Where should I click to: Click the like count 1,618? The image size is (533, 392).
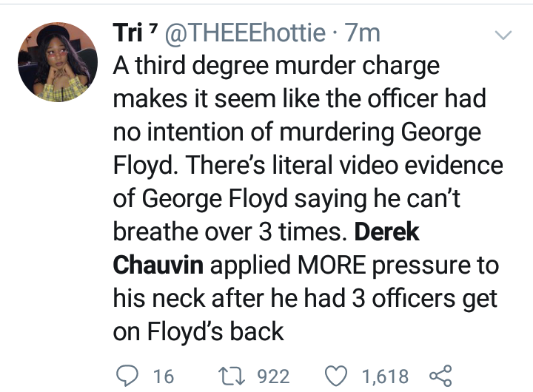pyautogui.click(x=384, y=376)
